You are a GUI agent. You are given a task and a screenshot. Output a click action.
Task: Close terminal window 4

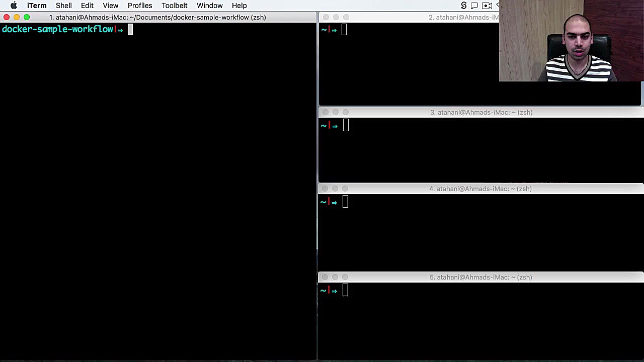(325, 189)
